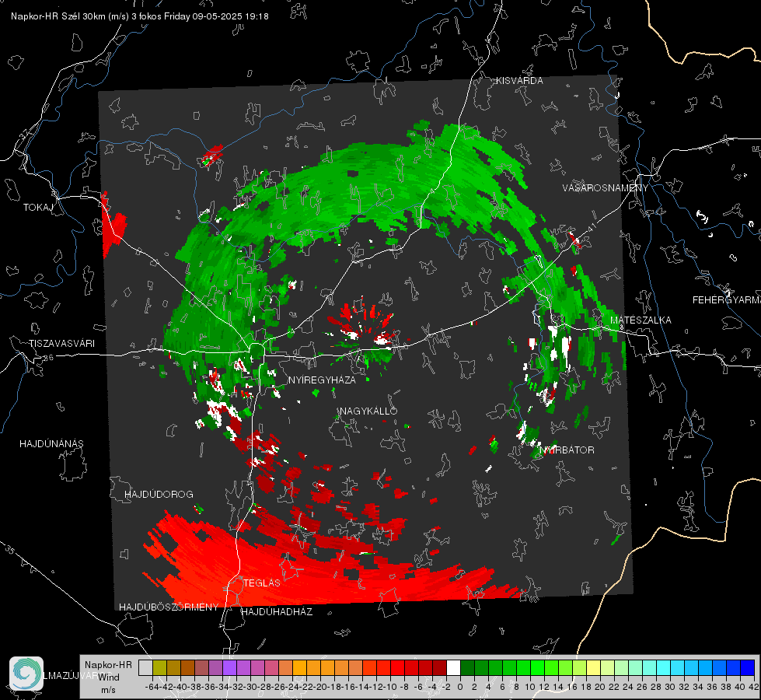761x700 pixels.
Task: Click the HAJDÚHADHÁZ label
Action: click(x=277, y=611)
